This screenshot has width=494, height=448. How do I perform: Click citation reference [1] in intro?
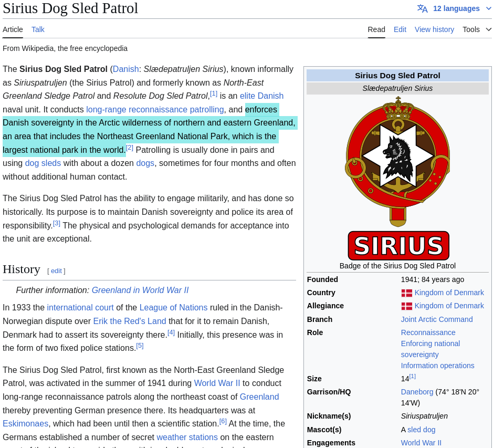[214, 93]
